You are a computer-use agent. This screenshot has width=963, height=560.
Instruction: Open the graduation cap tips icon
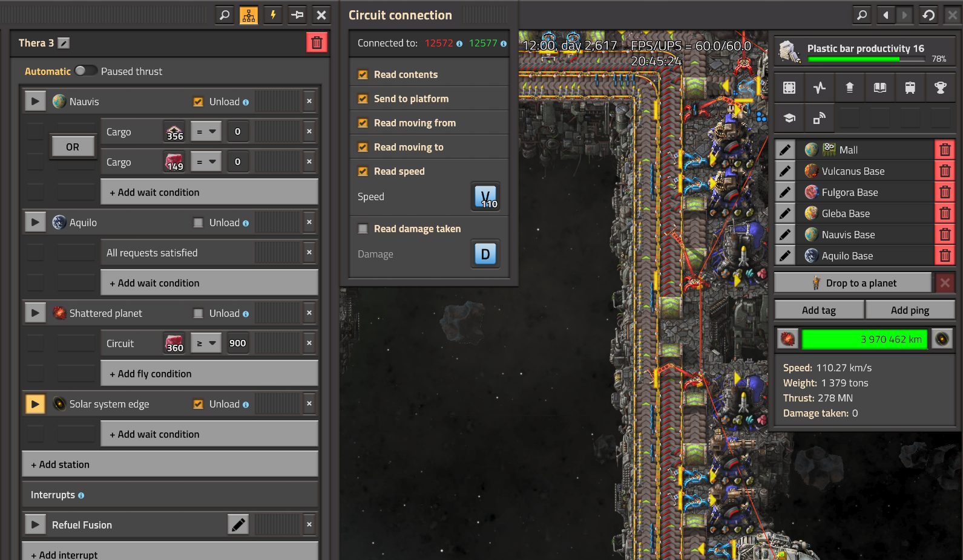(x=789, y=118)
